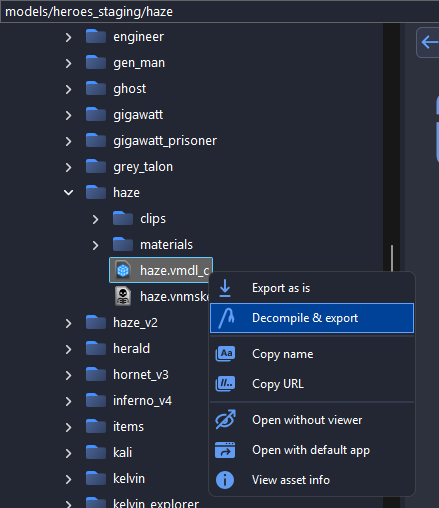The width and height of the screenshot is (439, 508).
Task: Select the materials subfolder label
Action: pos(166,244)
